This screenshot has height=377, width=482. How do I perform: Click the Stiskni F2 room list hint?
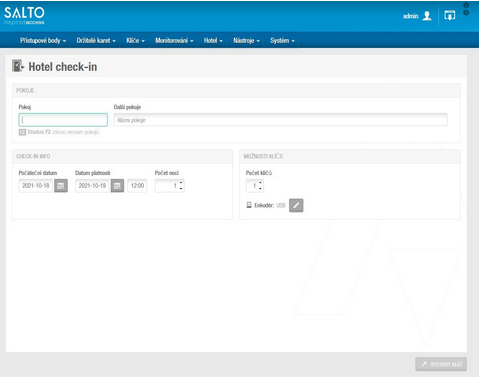[59, 132]
